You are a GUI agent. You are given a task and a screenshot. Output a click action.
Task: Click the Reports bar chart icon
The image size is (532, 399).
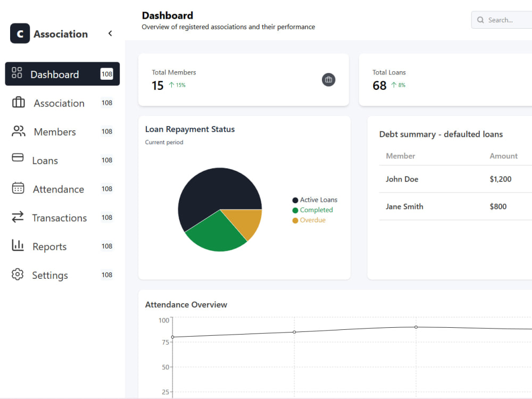18,245
